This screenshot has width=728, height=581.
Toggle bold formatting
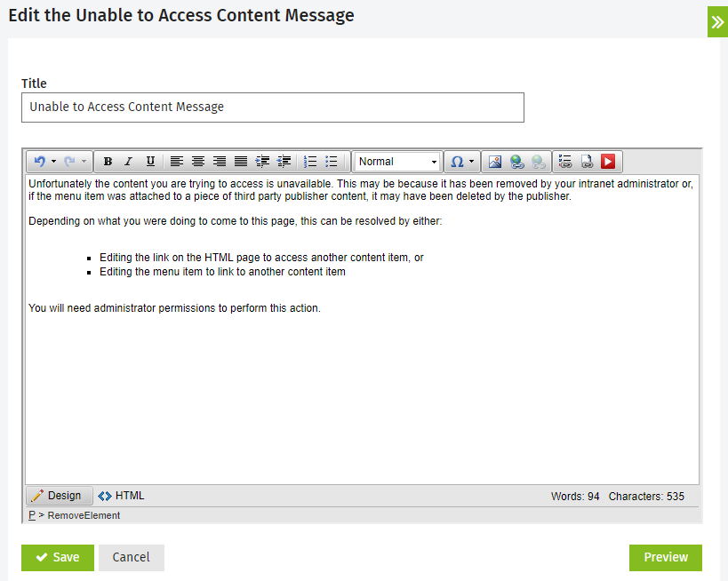[x=108, y=162]
